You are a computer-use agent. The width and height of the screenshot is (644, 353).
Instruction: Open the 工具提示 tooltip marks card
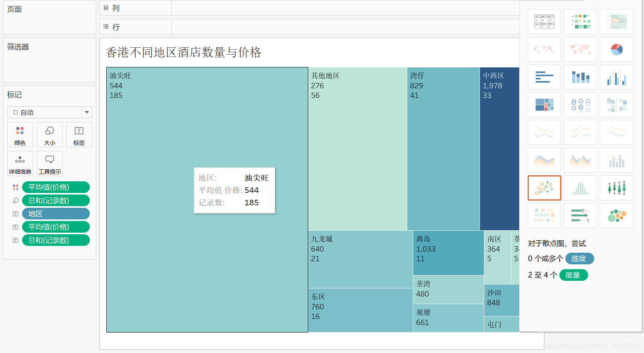click(50, 163)
